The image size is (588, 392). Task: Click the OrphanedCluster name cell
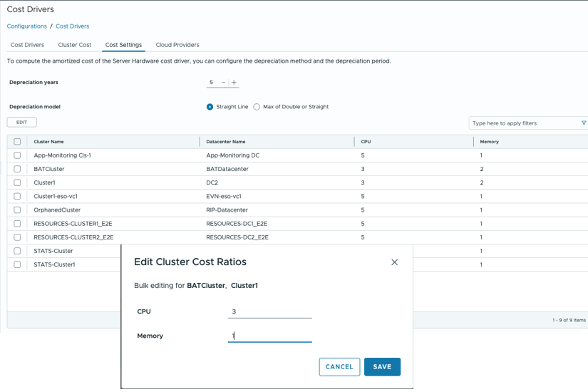[x=57, y=210]
